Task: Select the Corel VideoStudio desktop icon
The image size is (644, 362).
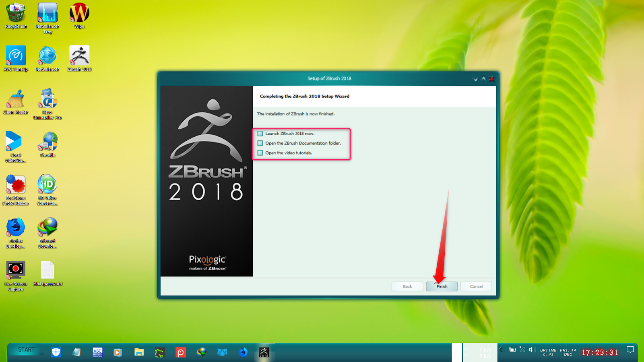Action: (16, 147)
